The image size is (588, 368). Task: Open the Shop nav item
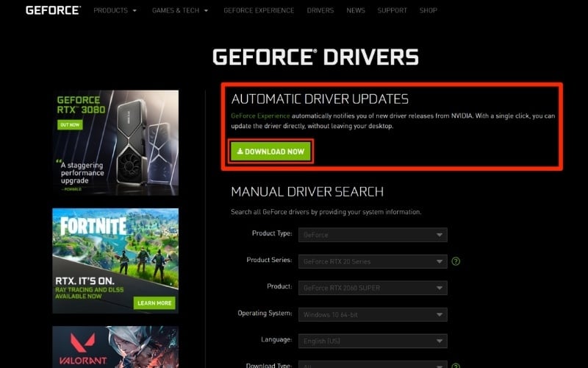coord(429,10)
